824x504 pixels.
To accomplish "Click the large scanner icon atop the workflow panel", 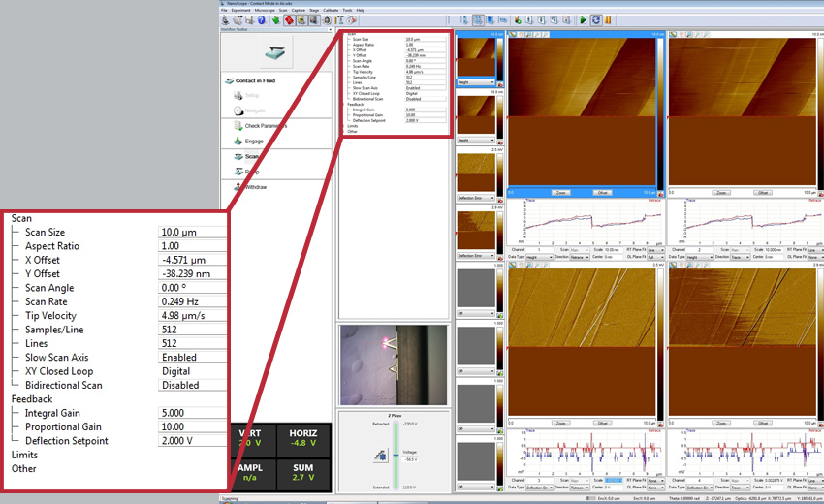I will pos(275,51).
